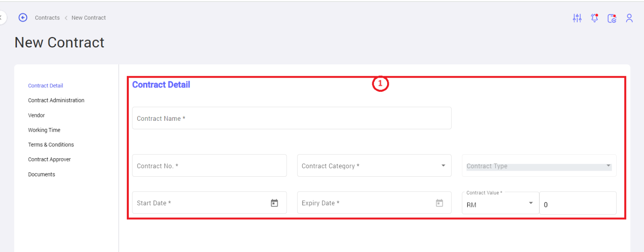Click the circled back arrow icon
The image size is (644, 252).
(x=23, y=17)
